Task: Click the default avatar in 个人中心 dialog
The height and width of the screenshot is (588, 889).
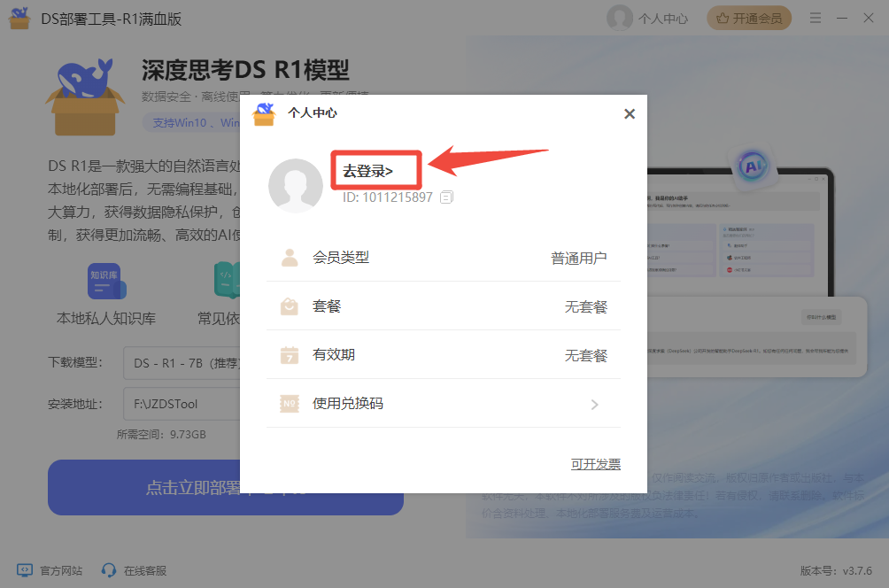Action: click(296, 185)
